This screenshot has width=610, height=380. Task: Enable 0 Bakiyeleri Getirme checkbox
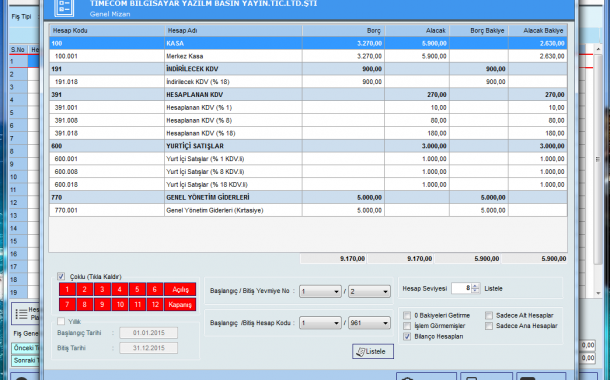pyautogui.click(x=407, y=315)
